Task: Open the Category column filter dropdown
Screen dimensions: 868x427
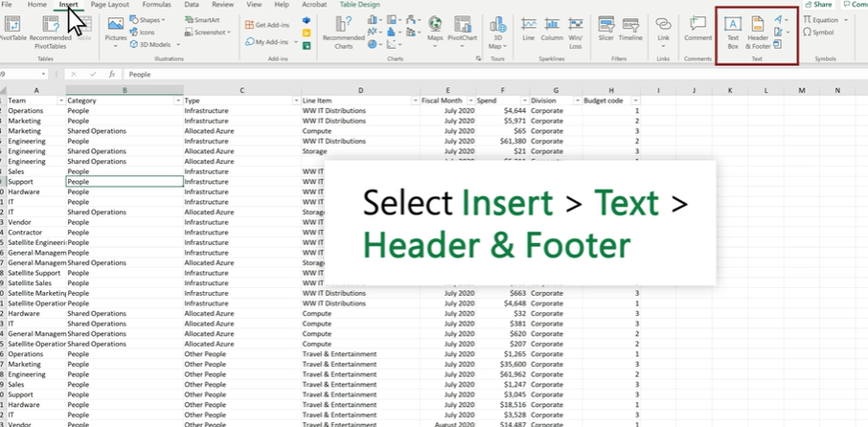Action: (x=178, y=101)
